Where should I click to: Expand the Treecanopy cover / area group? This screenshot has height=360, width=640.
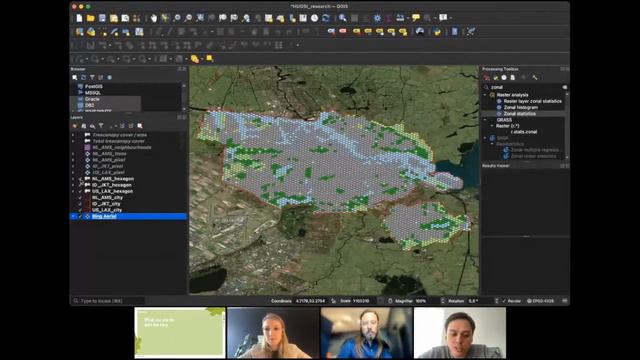tap(73, 135)
